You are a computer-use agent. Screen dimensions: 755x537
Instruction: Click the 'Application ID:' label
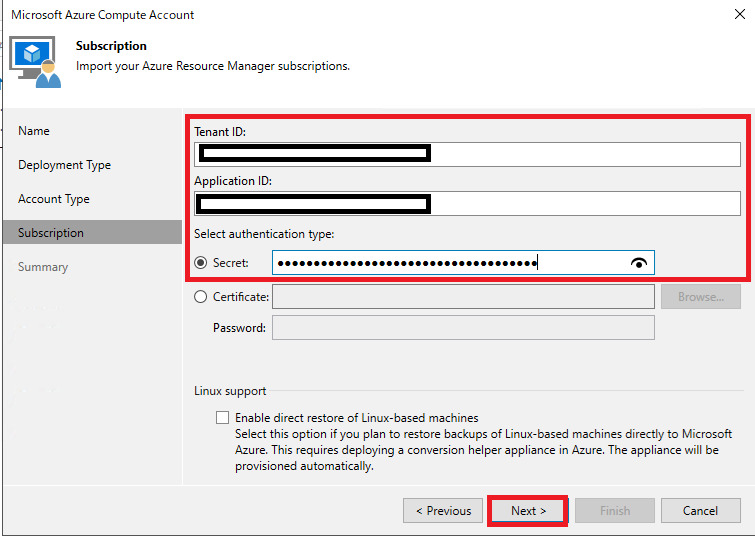pos(233,181)
